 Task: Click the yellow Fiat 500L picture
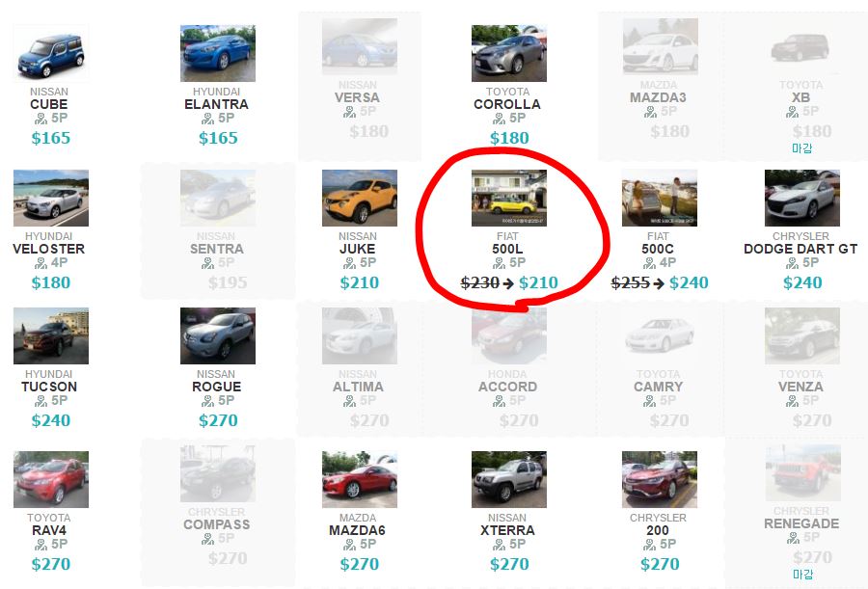point(508,198)
